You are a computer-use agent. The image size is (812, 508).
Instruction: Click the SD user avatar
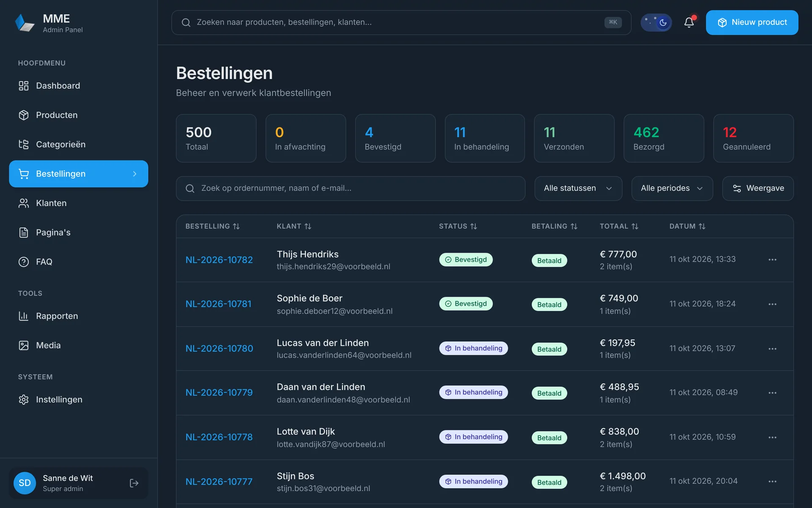click(25, 483)
